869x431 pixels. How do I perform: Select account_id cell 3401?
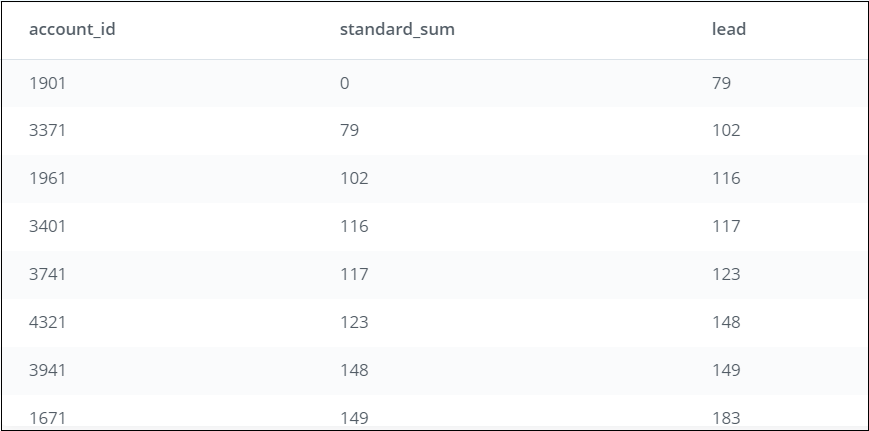click(x=47, y=226)
